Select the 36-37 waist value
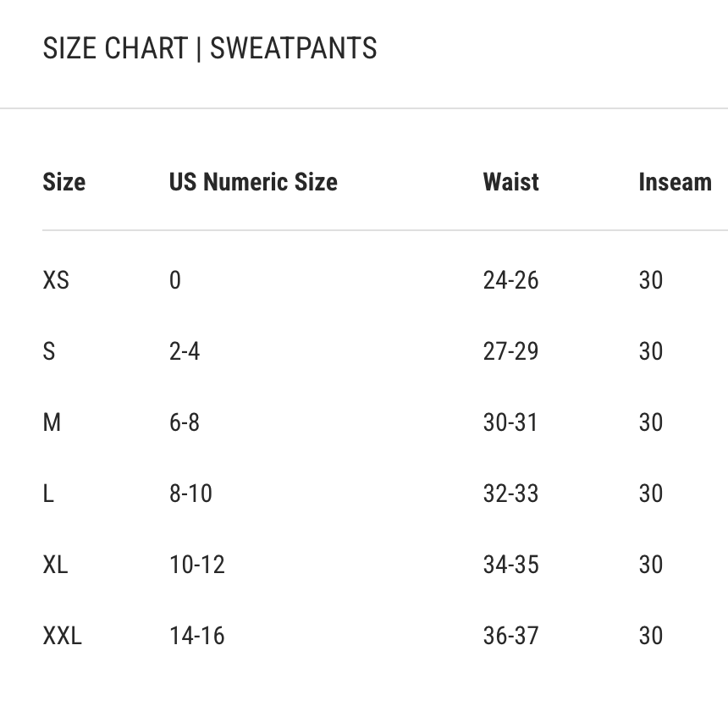This screenshot has width=728, height=728. point(510,636)
